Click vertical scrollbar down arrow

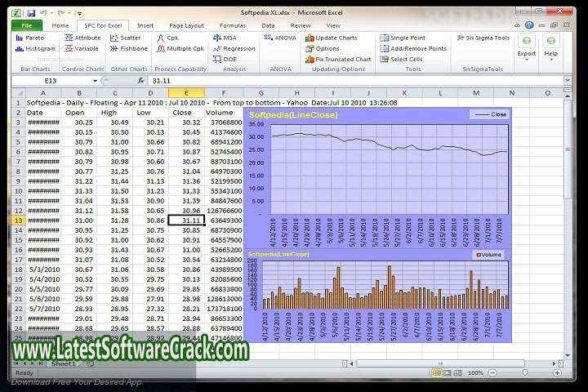[568, 355]
